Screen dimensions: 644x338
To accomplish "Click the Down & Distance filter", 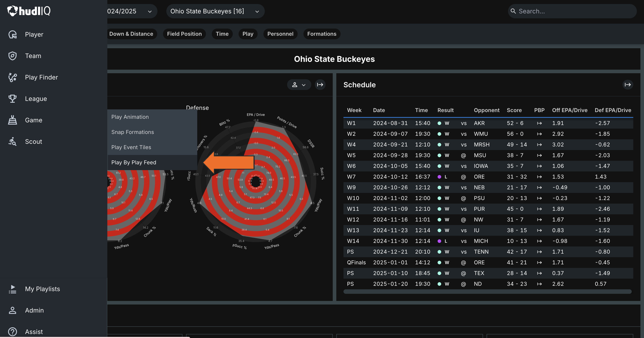I will (131, 34).
